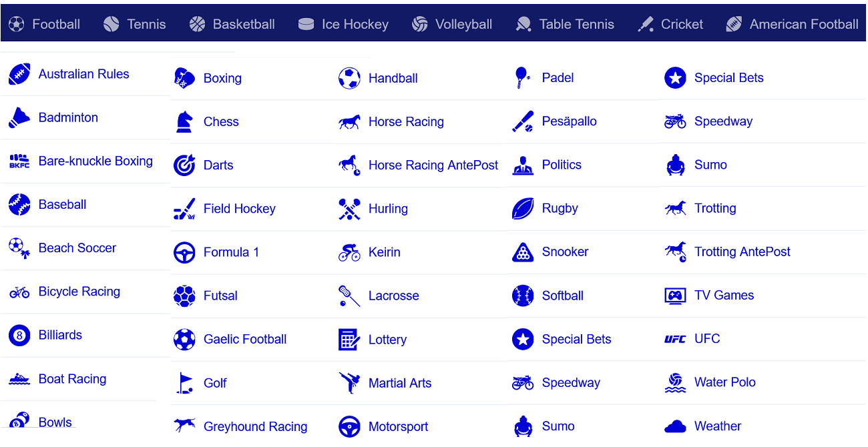Select the Sumo wrestler icon
This screenshot has width=868, height=447.
(x=675, y=165)
